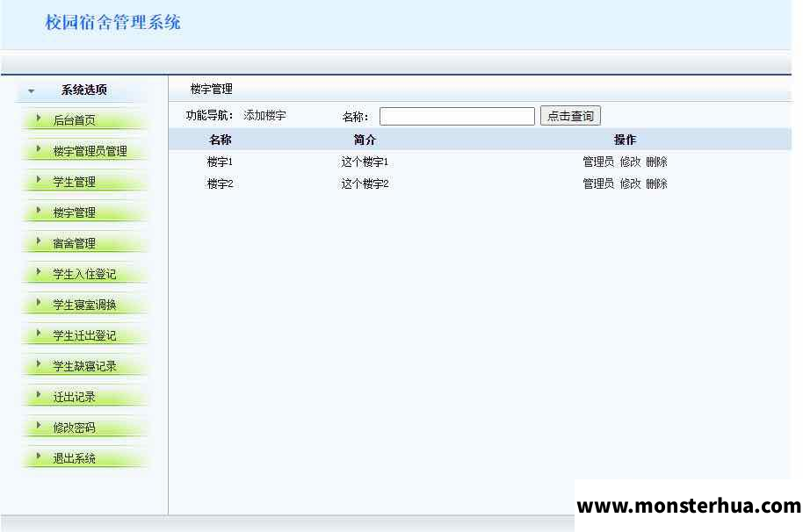Click 删除 link for 楼宇1
The image size is (803, 532).
pyautogui.click(x=656, y=162)
